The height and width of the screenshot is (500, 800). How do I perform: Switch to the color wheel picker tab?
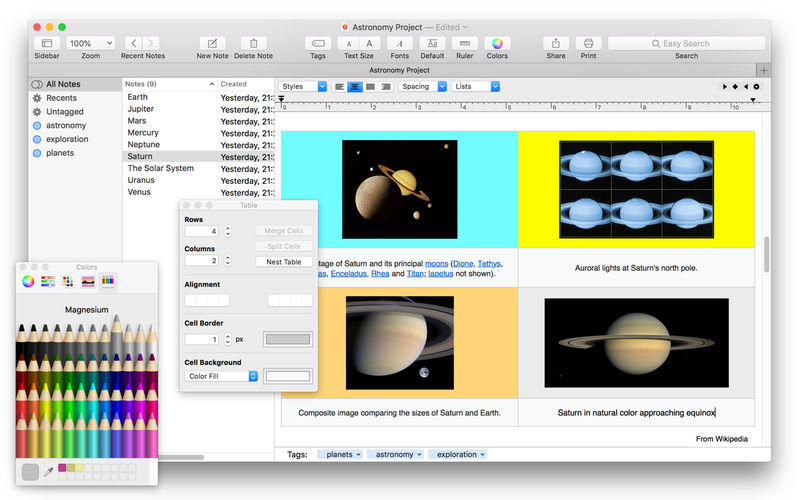click(x=28, y=281)
